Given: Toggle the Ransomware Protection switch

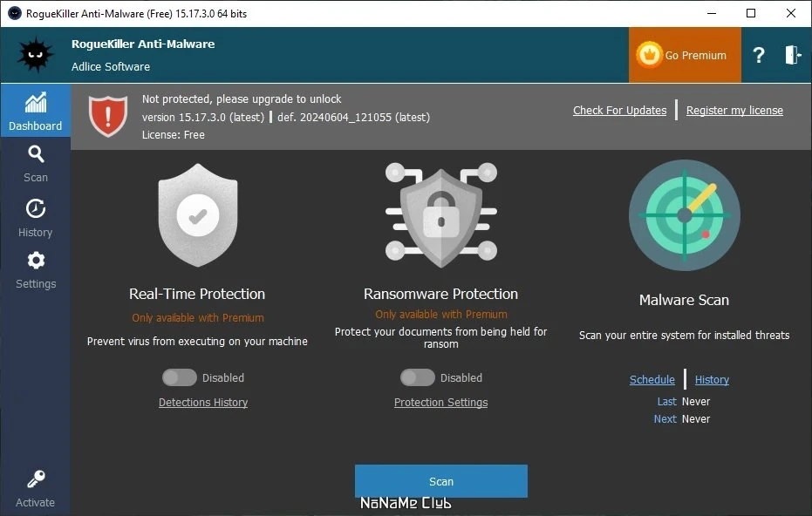Looking at the screenshot, I should (418, 377).
